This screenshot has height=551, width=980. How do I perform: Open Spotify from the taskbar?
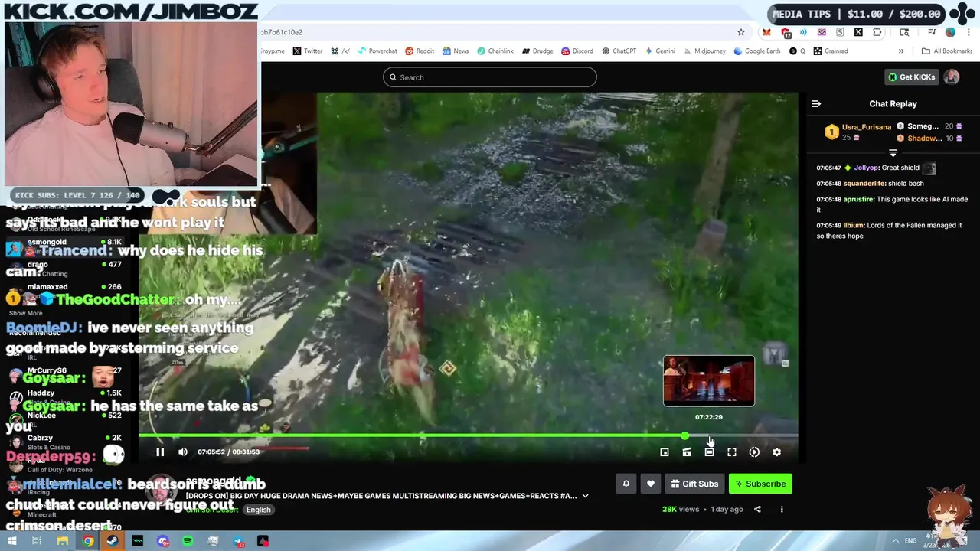pos(188,541)
